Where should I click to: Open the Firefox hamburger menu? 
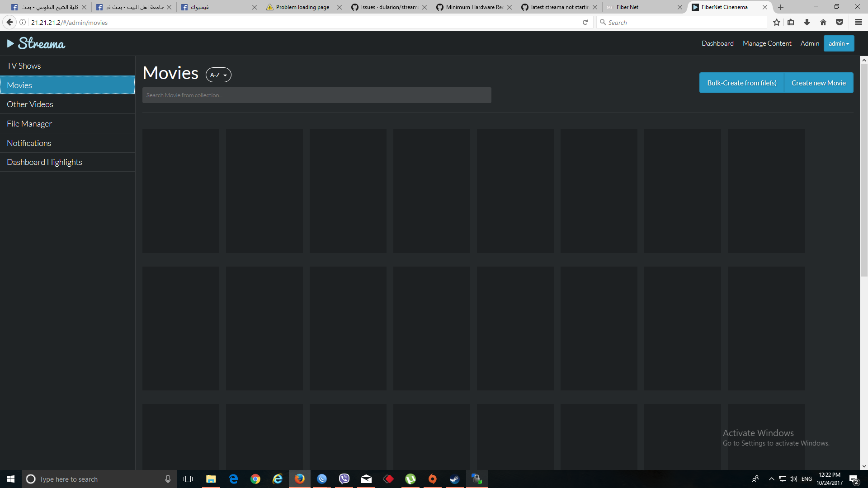(859, 22)
